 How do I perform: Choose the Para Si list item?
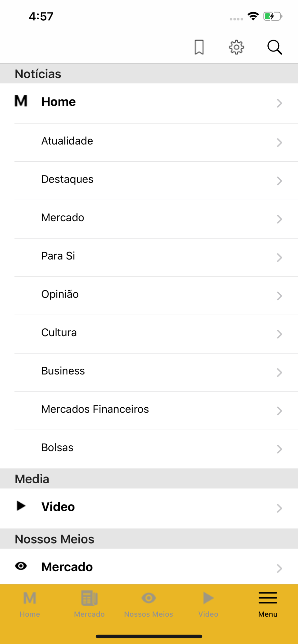tap(58, 256)
